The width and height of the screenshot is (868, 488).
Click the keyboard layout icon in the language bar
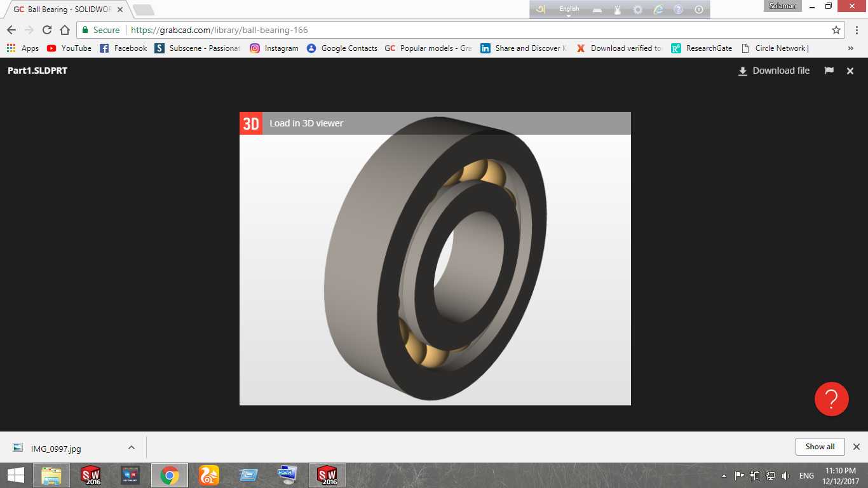[597, 10]
